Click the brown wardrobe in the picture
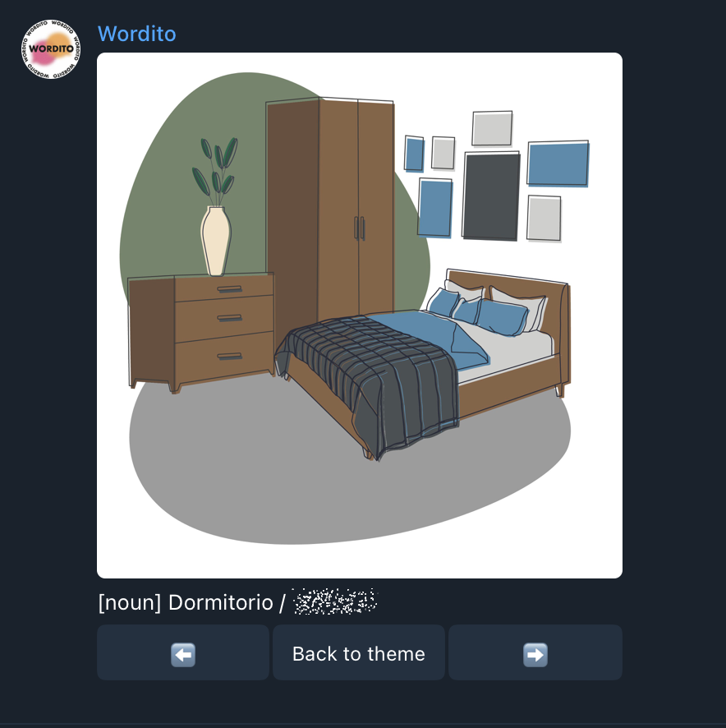The height and width of the screenshot is (728, 726). [330, 209]
